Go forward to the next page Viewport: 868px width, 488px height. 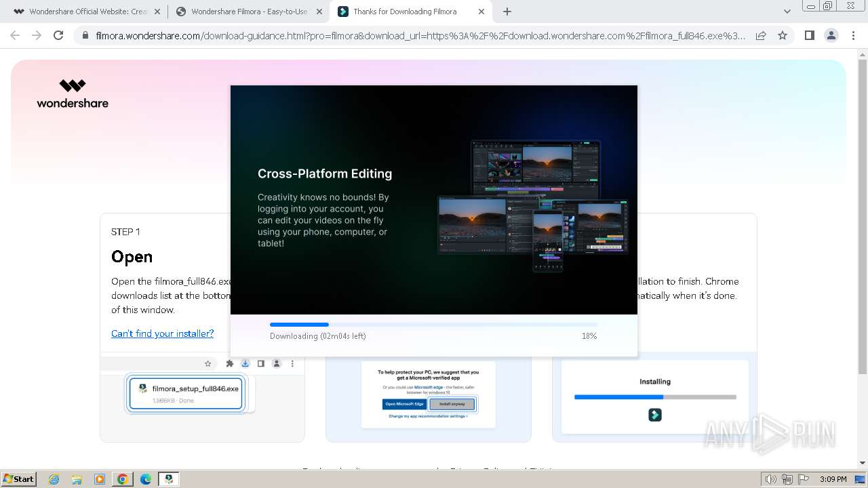[x=37, y=35]
